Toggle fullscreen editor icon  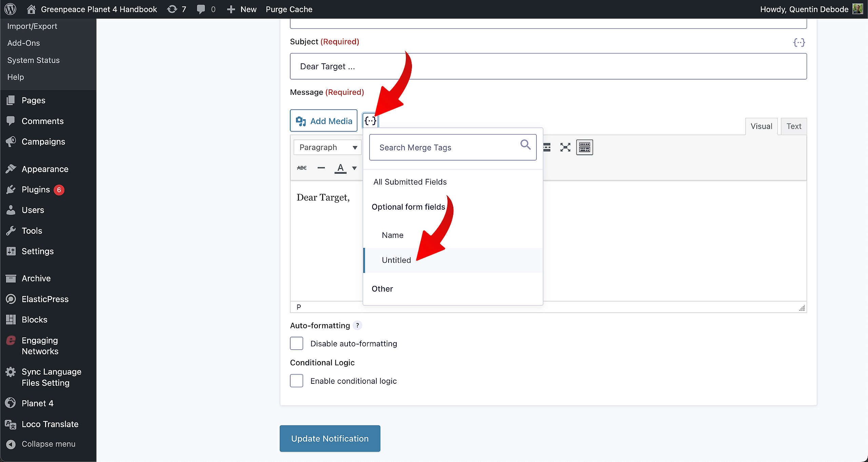[x=565, y=147]
